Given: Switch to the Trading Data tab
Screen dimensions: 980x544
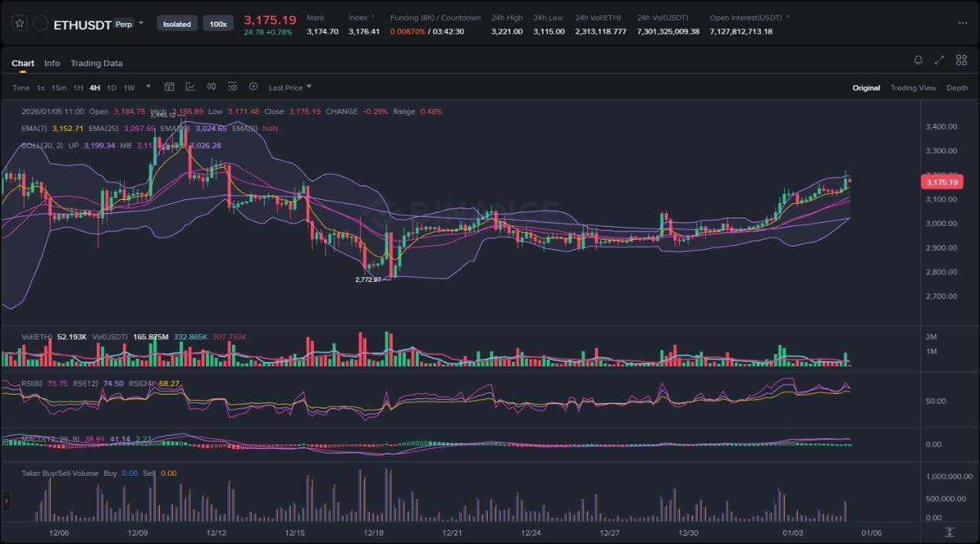Looking at the screenshot, I should (x=96, y=64).
